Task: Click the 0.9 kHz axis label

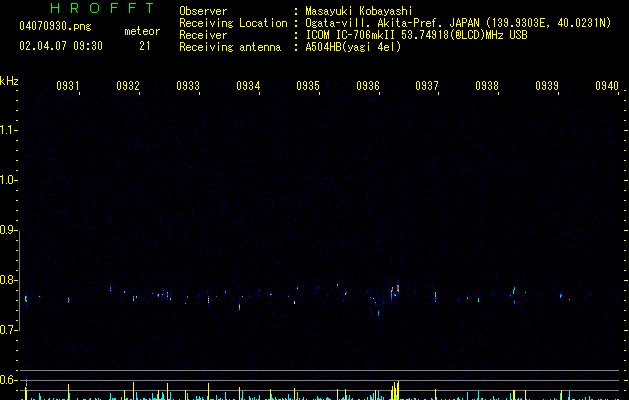Action: pos(8,230)
